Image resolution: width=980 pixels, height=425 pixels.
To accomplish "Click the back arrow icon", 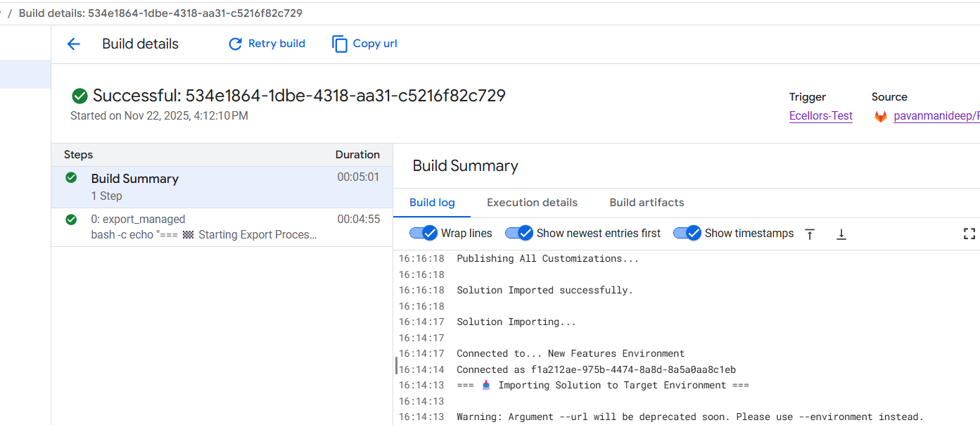I will pyautogui.click(x=73, y=44).
